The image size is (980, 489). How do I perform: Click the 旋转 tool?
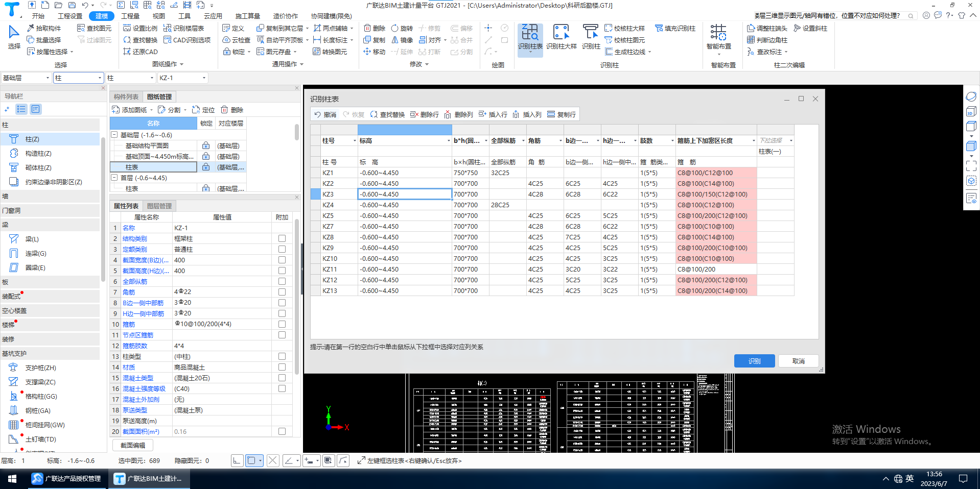coord(402,28)
